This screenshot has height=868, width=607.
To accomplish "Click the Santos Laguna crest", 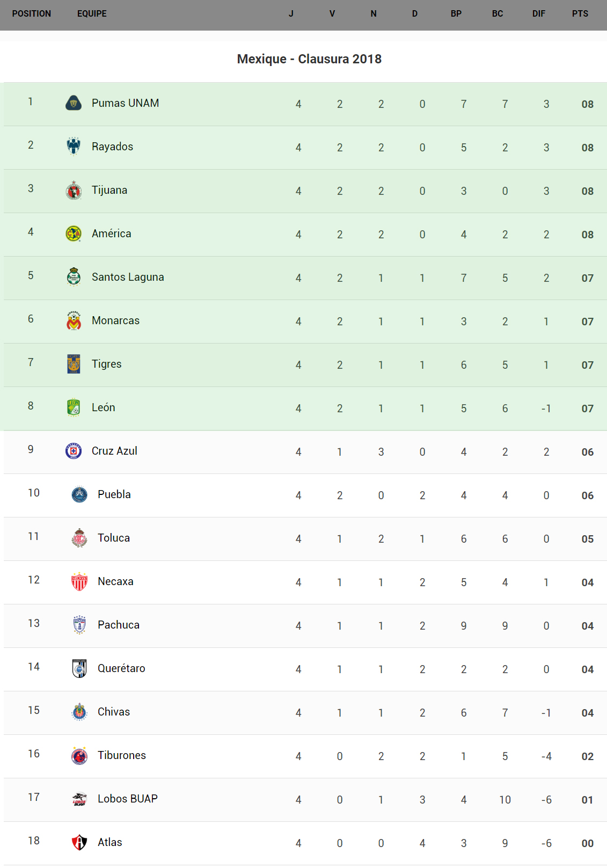I will coord(74,277).
